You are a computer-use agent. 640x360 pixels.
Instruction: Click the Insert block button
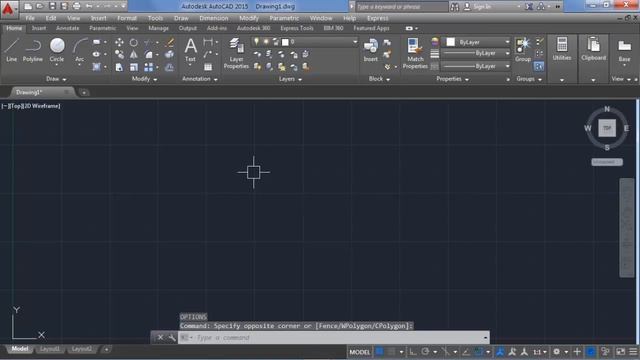[x=371, y=50]
